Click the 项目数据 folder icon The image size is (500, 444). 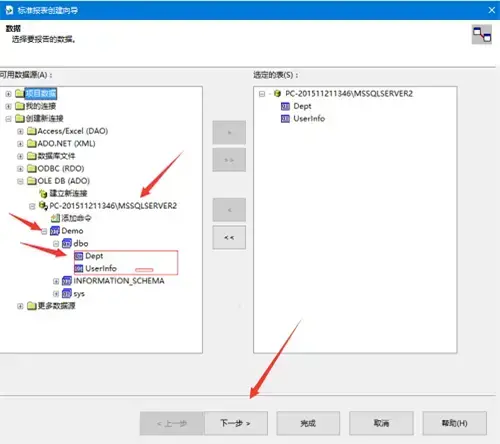20,93
